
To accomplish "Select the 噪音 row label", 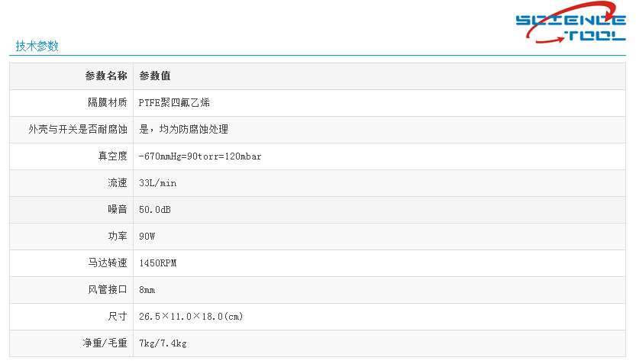I will coord(117,210).
